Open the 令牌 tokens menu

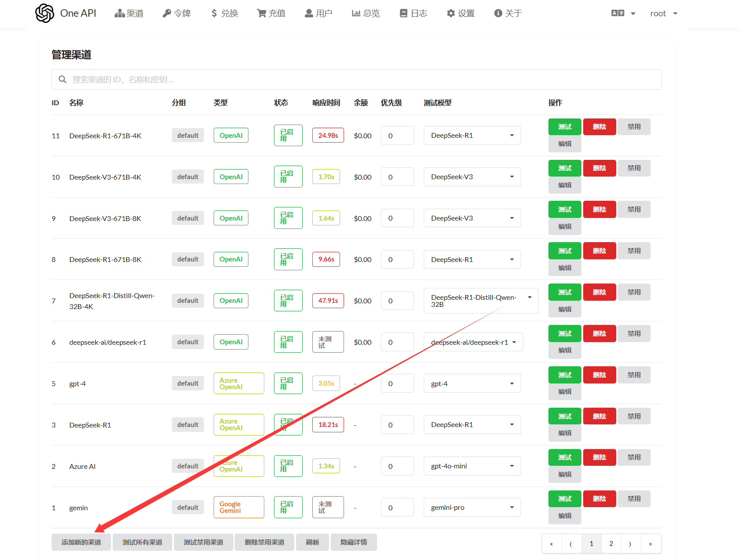(177, 13)
